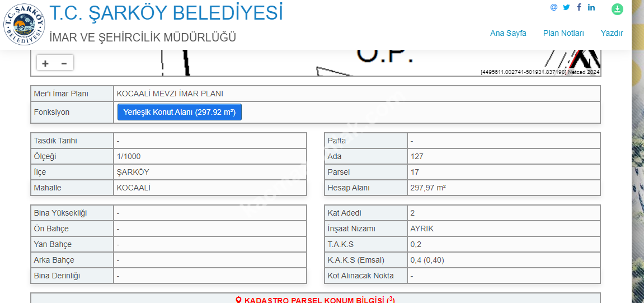Click the KOCAALİ MEVZI İMAR PLANI cell
Screen dimensions: 644x303
(170, 94)
